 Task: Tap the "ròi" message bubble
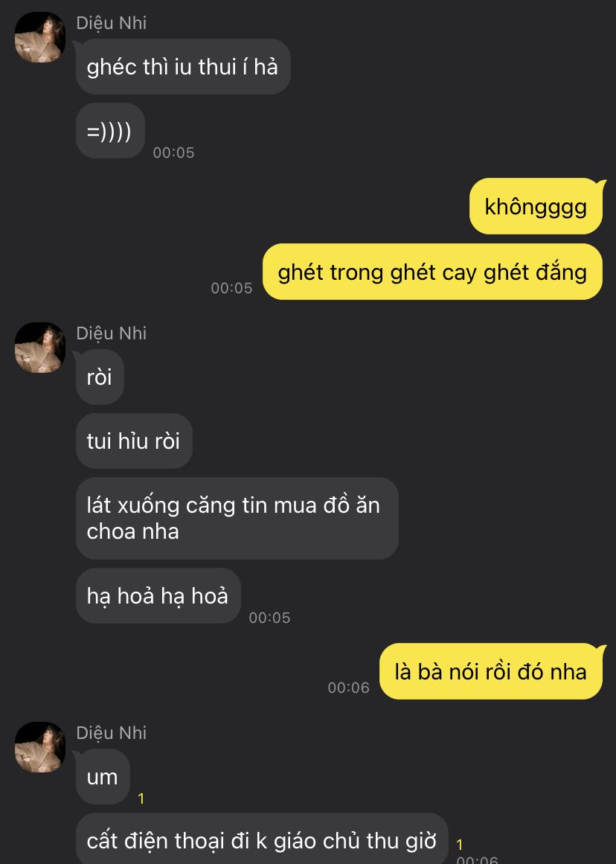tap(100, 377)
